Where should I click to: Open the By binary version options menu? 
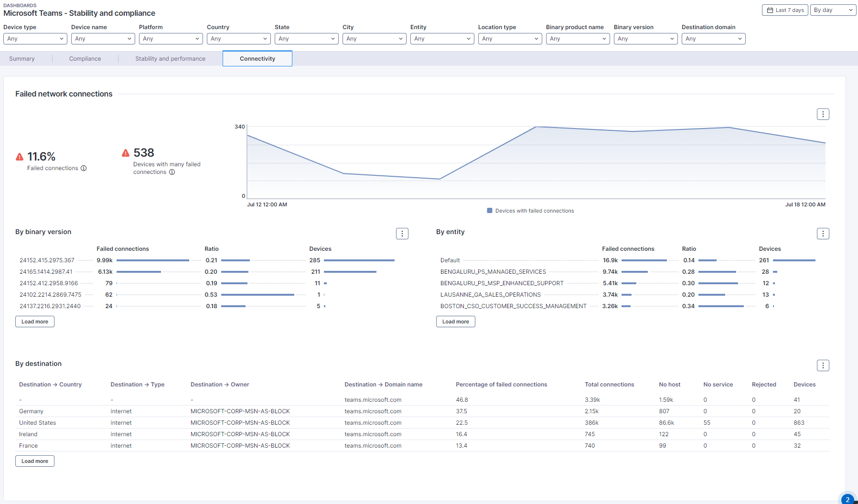click(x=402, y=234)
